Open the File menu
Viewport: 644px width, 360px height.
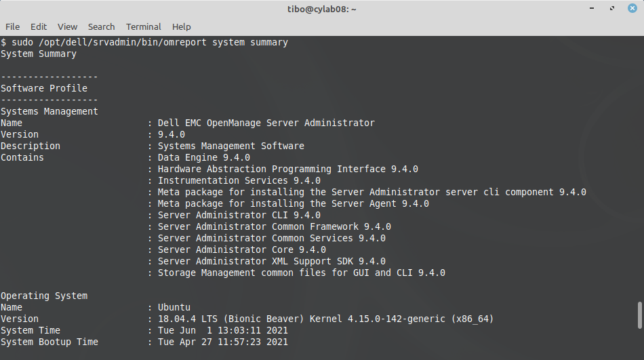tap(12, 26)
